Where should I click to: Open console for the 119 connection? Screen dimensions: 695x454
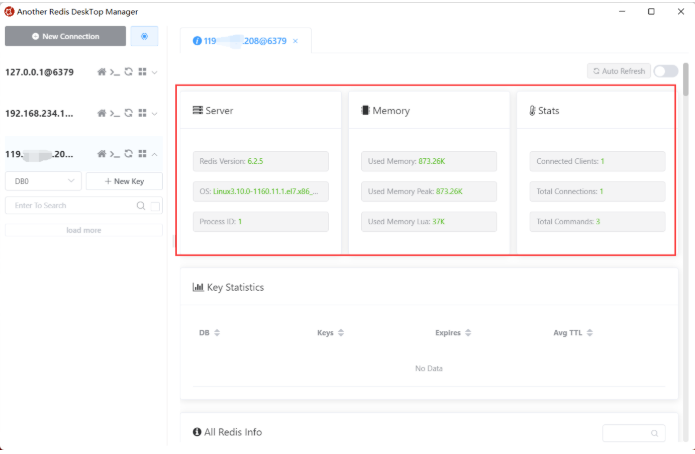pos(115,154)
